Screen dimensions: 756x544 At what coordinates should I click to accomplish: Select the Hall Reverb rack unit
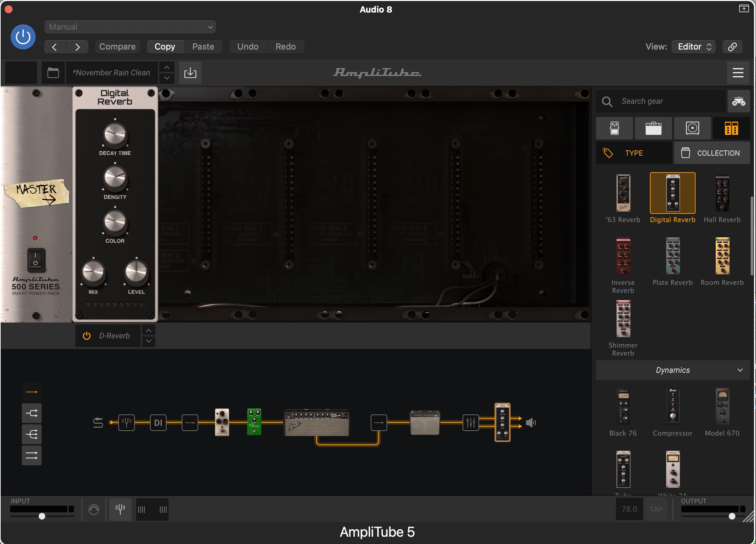(722, 193)
